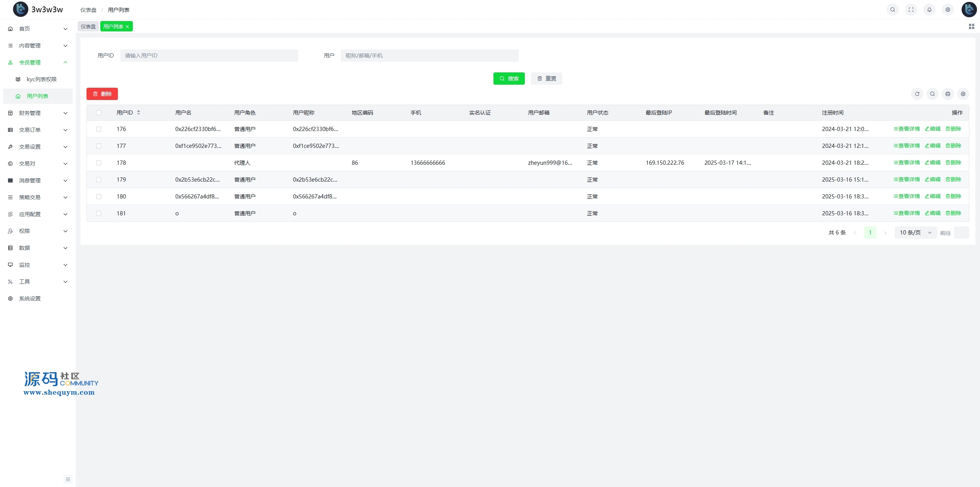
Task: Click the table print icon
Action: click(x=947, y=94)
